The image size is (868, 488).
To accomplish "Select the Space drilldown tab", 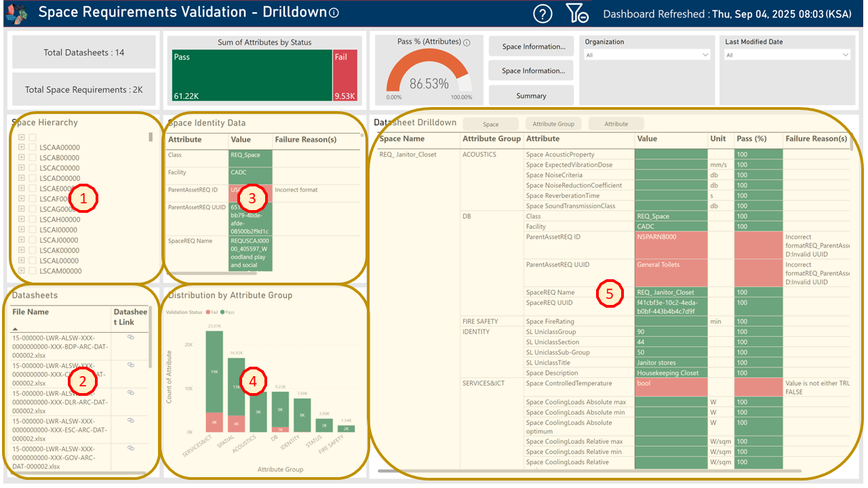I will pyautogui.click(x=490, y=124).
